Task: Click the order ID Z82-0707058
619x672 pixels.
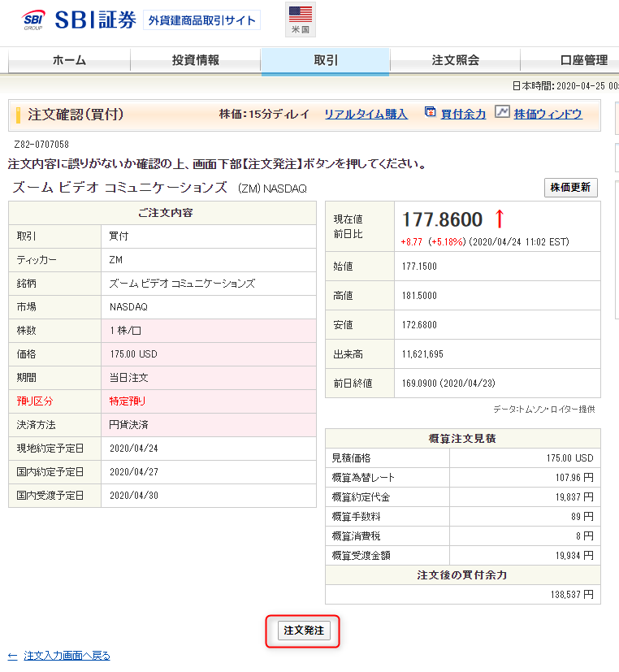Action: click(x=41, y=145)
